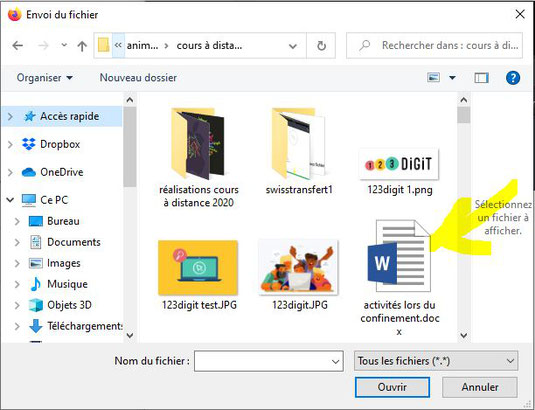Change the view mode icon

pos(433,77)
